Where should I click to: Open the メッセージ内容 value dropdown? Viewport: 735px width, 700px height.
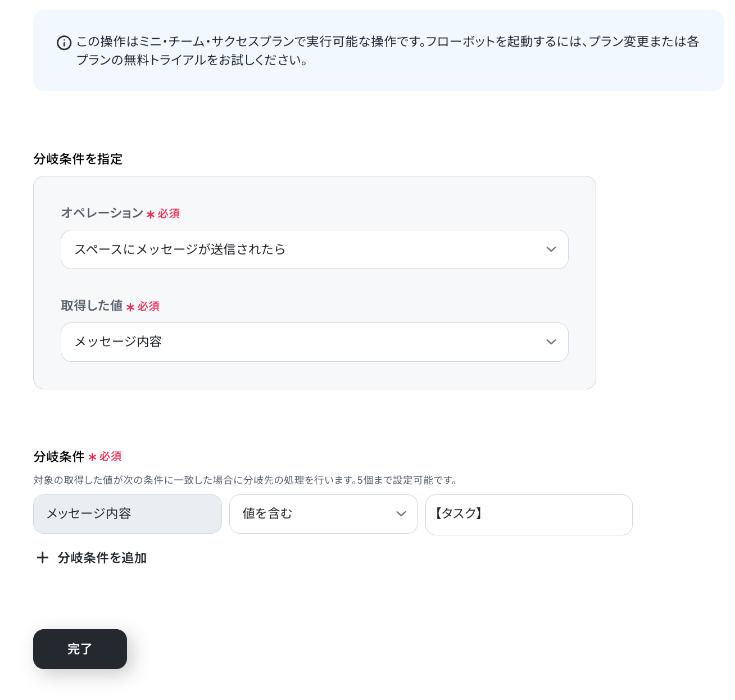pos(315,342)
